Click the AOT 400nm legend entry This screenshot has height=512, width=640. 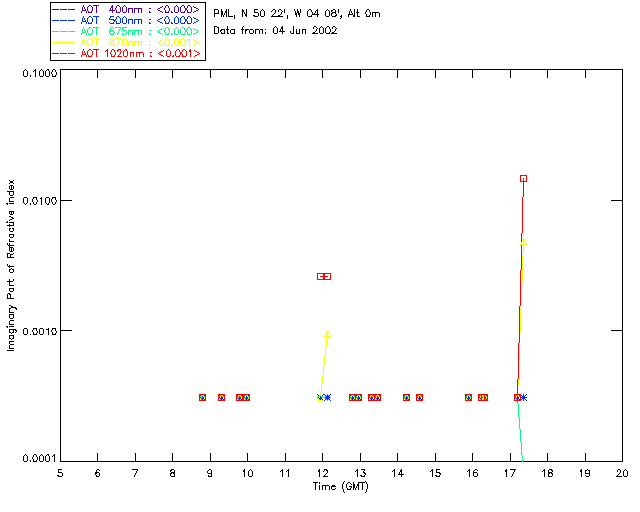point(126,9)
